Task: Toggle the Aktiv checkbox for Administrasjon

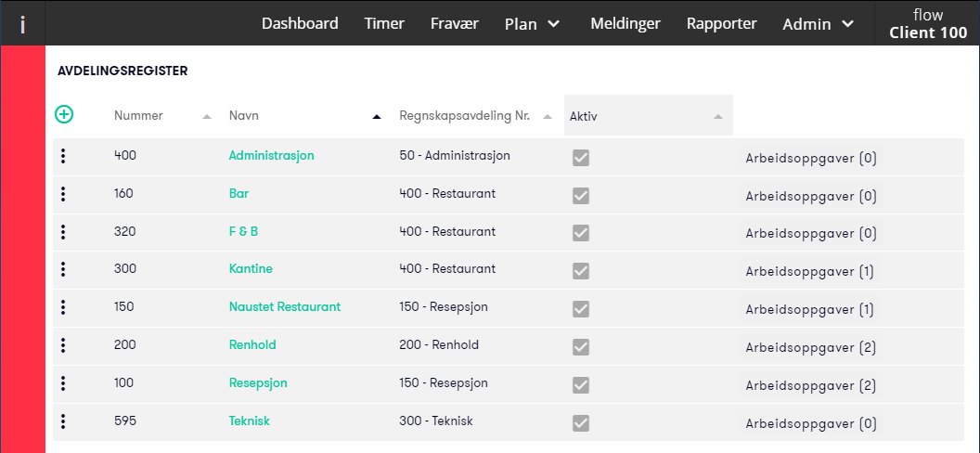Action: (581, 158)
